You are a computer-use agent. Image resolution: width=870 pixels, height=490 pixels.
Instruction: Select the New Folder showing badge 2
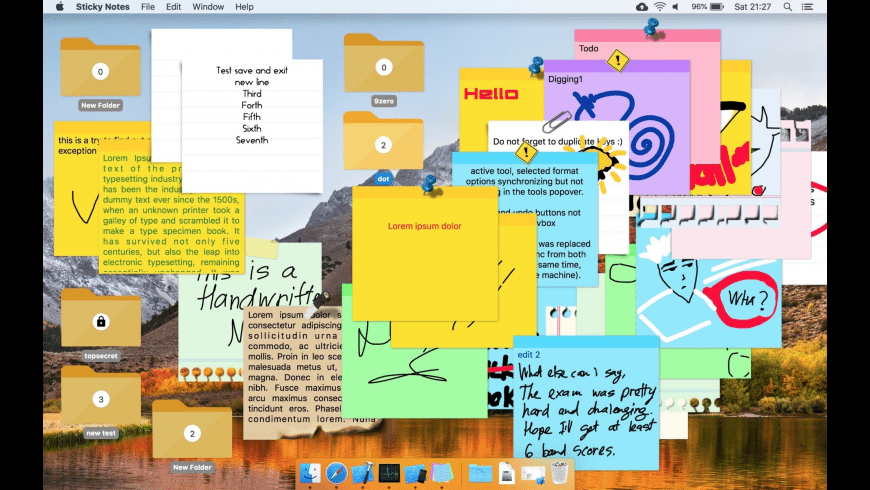192,429
